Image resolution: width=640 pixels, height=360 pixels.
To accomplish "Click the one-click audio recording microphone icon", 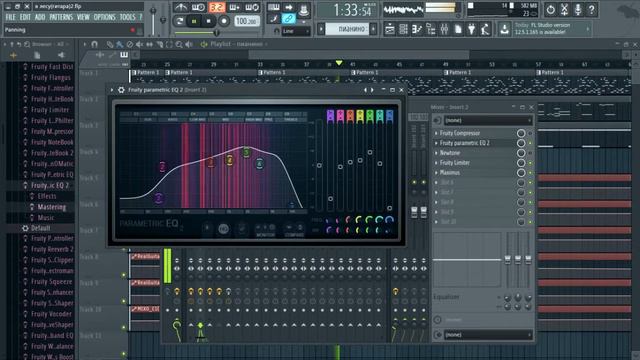I will pos(578,9).
